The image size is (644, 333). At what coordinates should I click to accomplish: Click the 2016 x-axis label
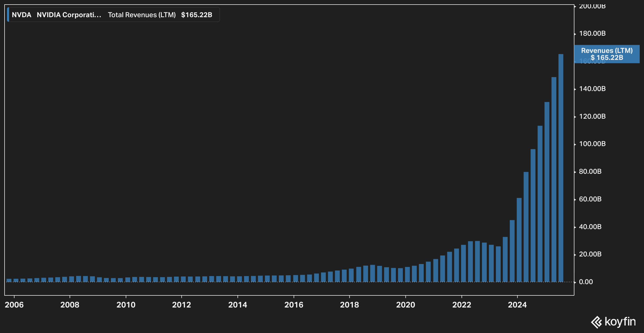click(294, 305)
